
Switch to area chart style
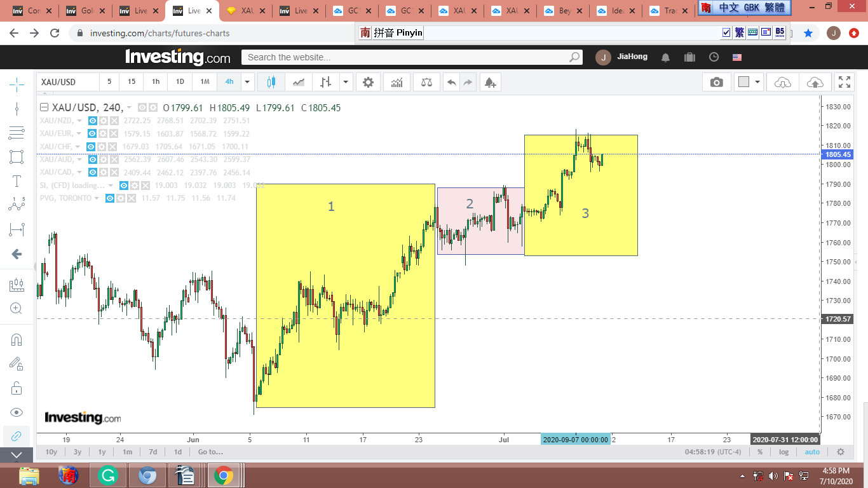click(298, 82)
